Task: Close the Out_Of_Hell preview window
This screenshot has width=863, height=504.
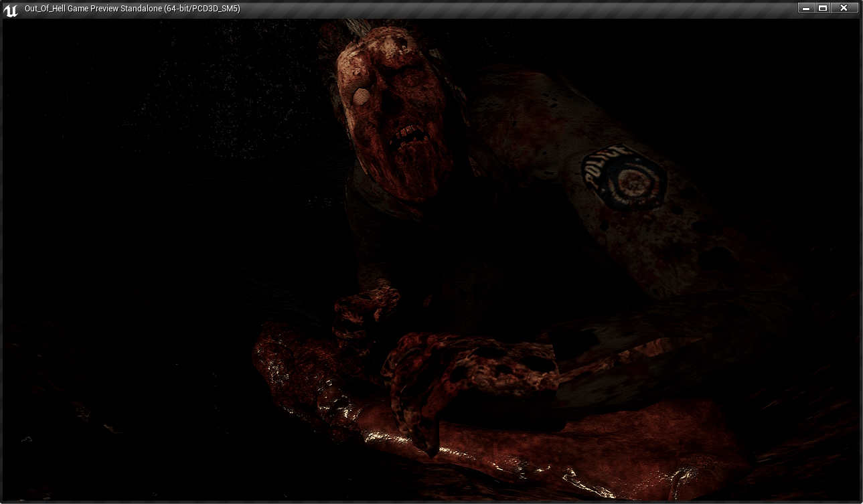Action: (x=844, y=8)
